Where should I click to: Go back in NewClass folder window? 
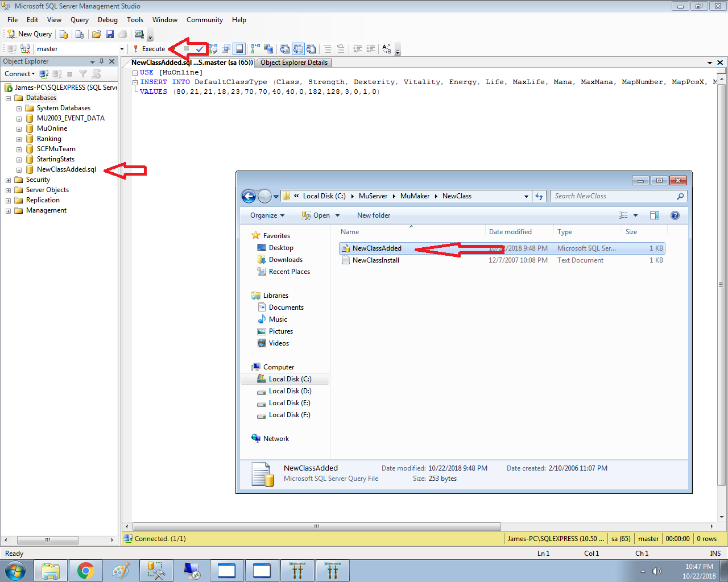(249, 196)
